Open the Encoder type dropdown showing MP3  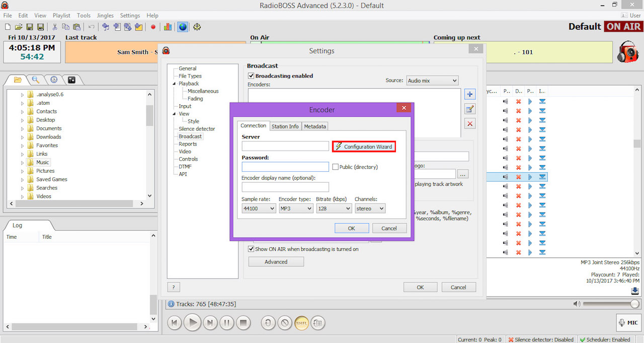point(296,208)
